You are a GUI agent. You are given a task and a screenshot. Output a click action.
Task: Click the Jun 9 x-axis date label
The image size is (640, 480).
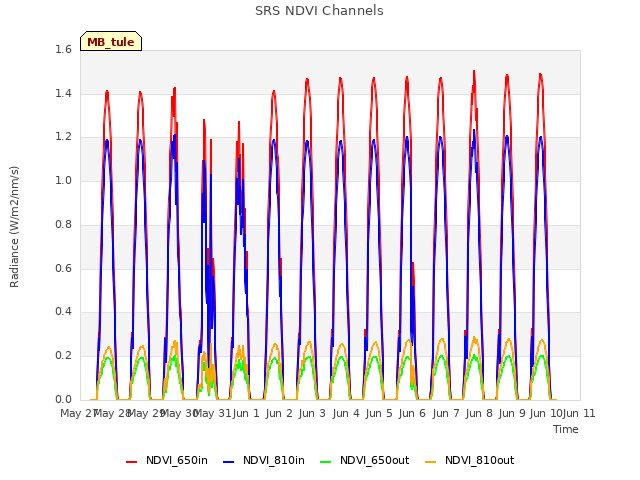512,413
